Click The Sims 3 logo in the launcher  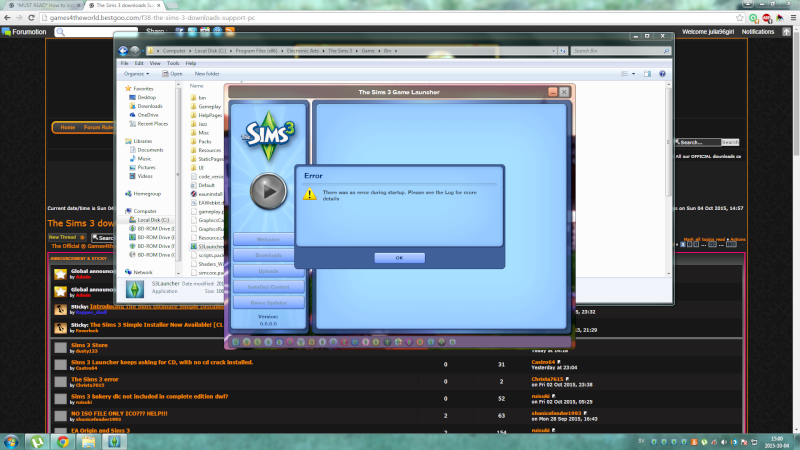[x=268, y=135]
